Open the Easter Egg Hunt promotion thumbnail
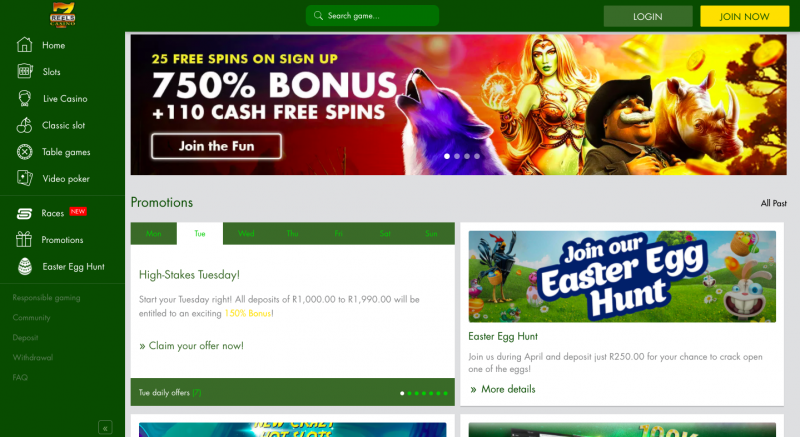Image resolution: width=800 pixels, height=437 pixels. (x=622, y=276)
